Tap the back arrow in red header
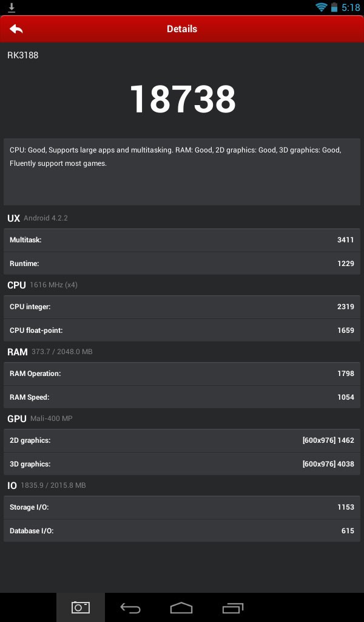Viewport: 364px width, 622px height. pos(16,29)
